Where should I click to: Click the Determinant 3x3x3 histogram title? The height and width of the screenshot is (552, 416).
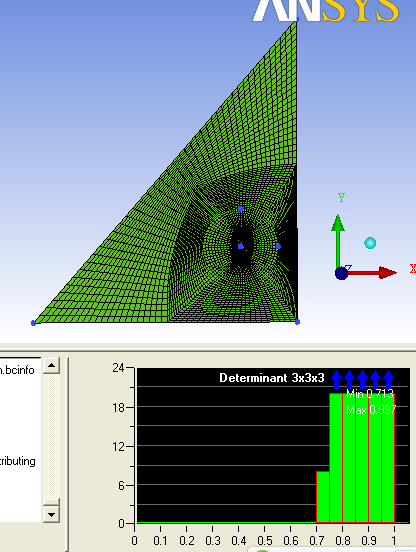(272, 378)
